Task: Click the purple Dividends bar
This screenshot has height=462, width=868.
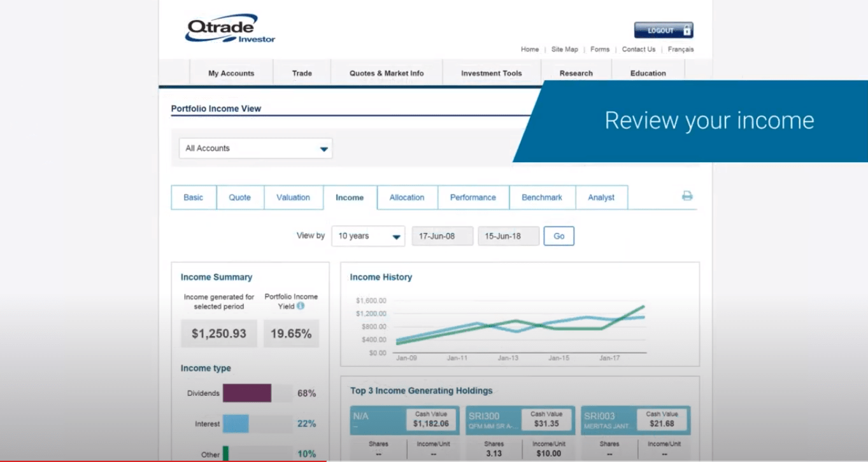Action: [246, 393]
